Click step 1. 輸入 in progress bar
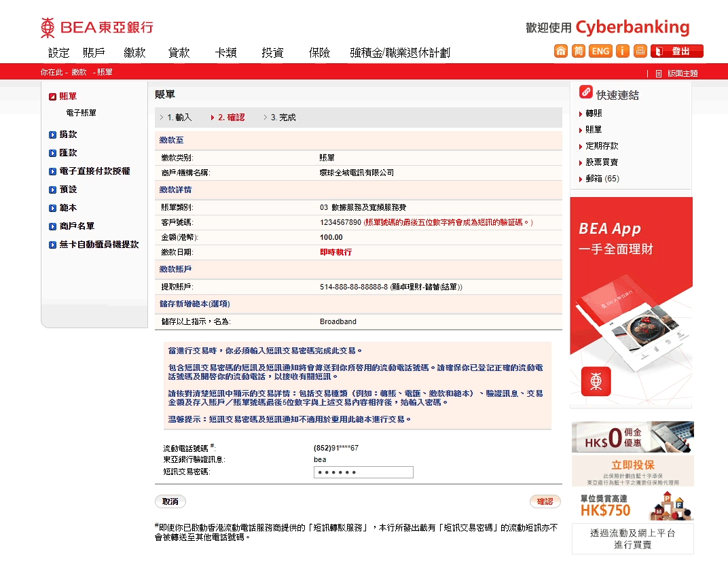The image size is (728, 583). coord(179,118)
